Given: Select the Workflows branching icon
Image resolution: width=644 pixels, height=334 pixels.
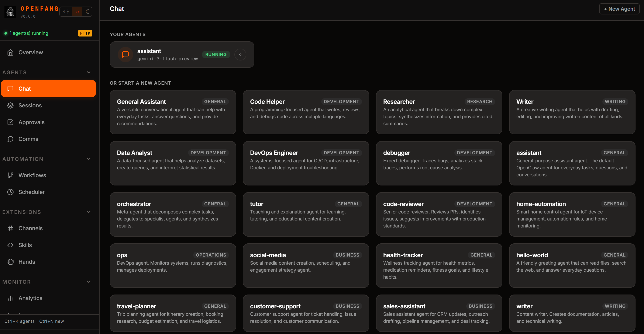Looking at the screenshot, I should tap(10, 175).
